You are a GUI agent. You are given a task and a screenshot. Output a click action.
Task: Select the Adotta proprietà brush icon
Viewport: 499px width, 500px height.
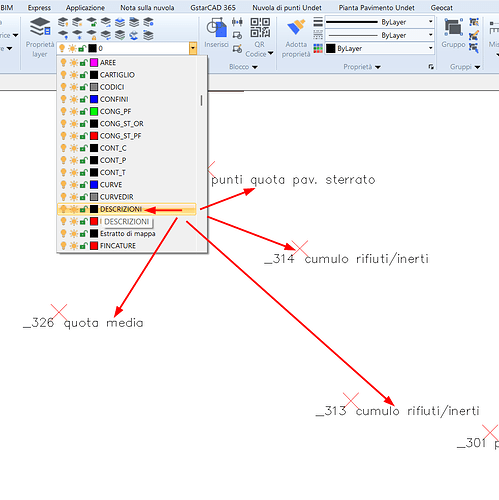point(296,28)
